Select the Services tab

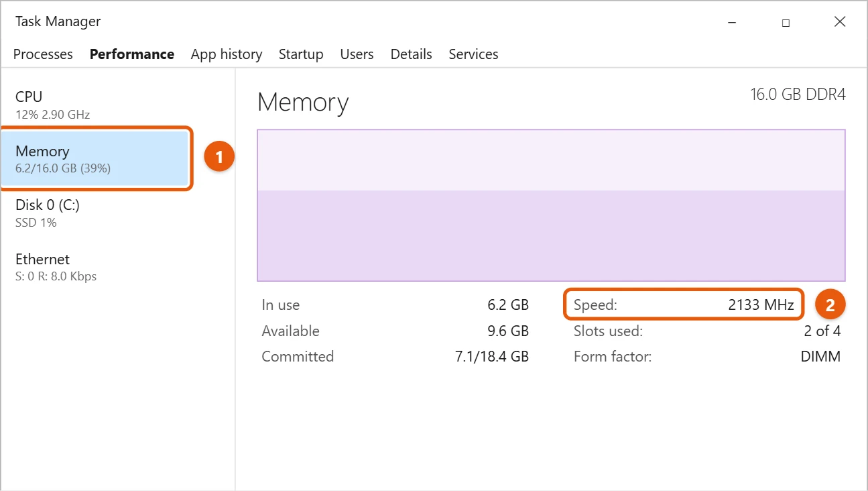click(x=473, y=54)
